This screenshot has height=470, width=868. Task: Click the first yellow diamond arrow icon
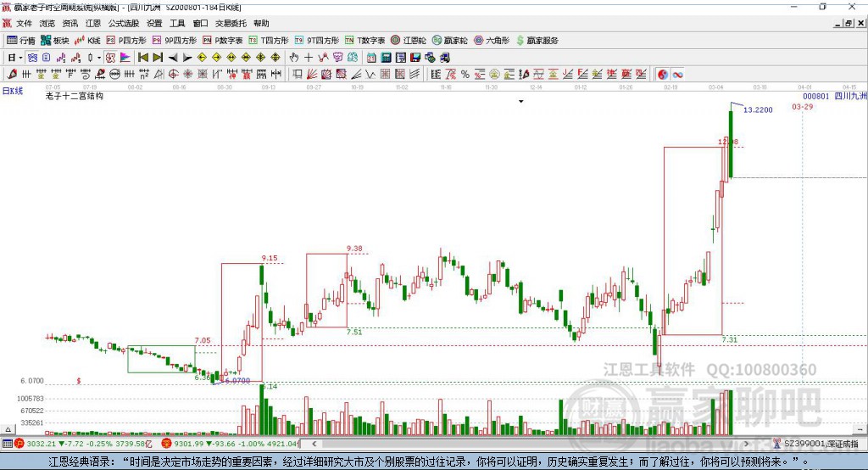(202, 58)
